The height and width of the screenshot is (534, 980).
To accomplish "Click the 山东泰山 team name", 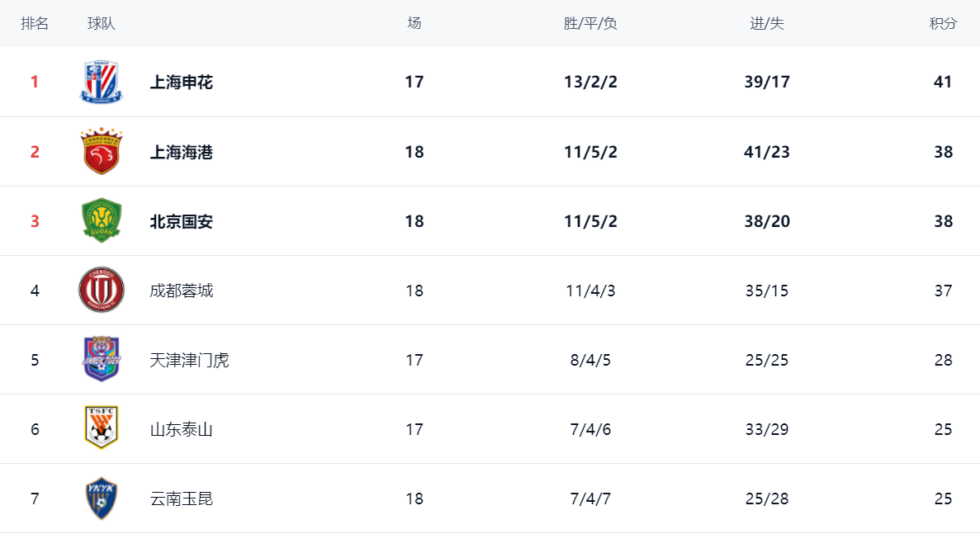I will click(182, 429).
